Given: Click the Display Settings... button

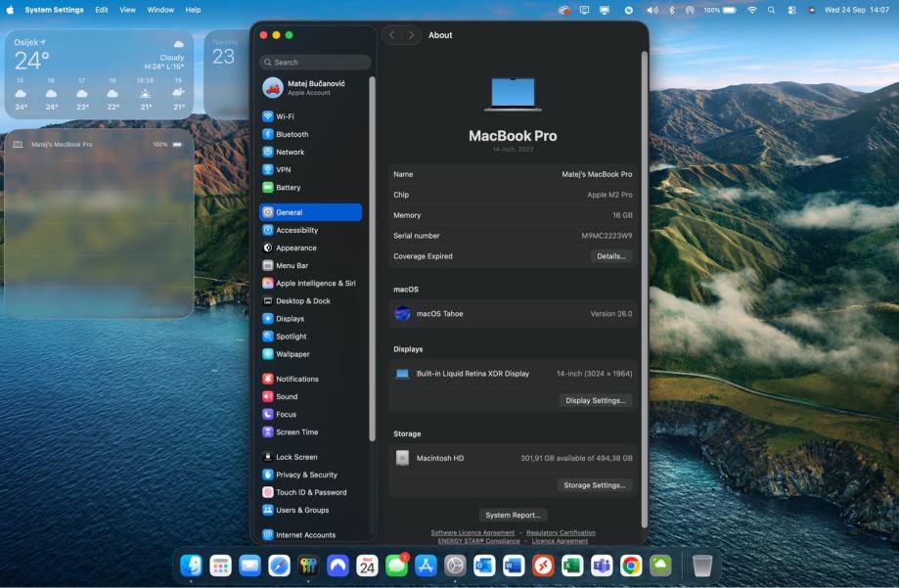Looking at the screenshot, I should (x=595, y=400).
